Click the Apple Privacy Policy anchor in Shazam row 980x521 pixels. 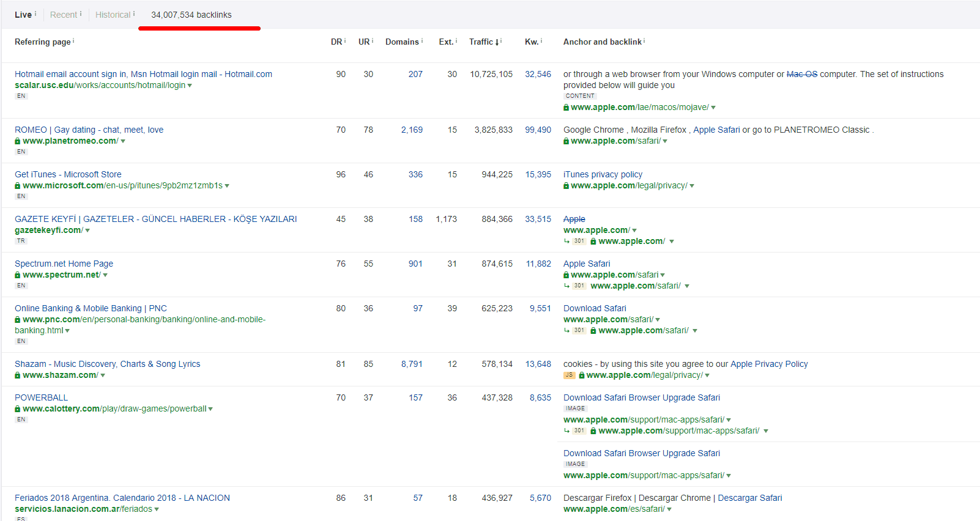[769, 364]
